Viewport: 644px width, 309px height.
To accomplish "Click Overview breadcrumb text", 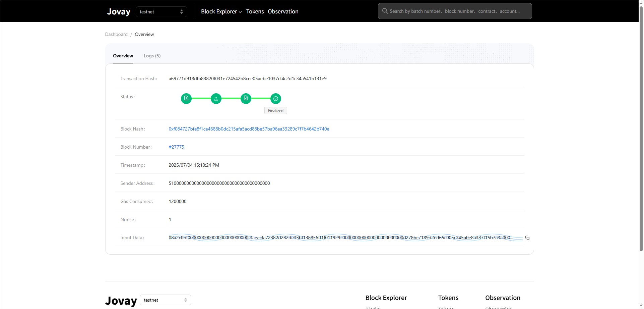I will [x=144, y=34].
